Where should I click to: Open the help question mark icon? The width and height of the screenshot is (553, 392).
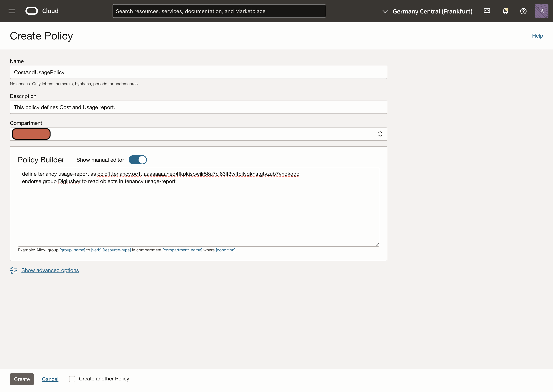click(x=523, y=11)
